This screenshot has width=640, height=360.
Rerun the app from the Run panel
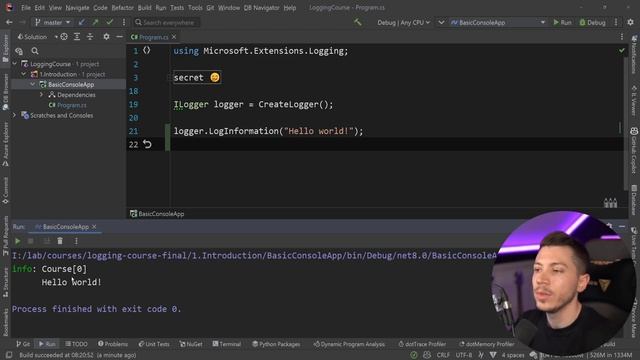click(18, 241)
